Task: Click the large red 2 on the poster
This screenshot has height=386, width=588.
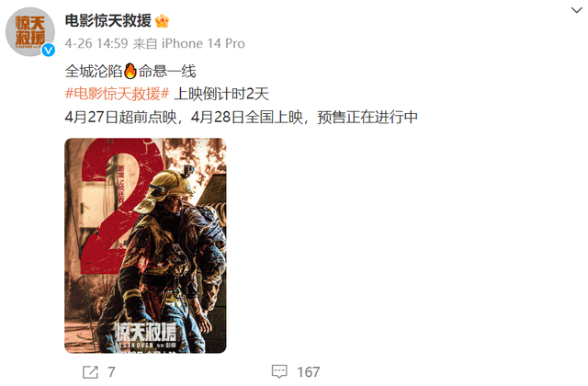Action: point(120,204)
